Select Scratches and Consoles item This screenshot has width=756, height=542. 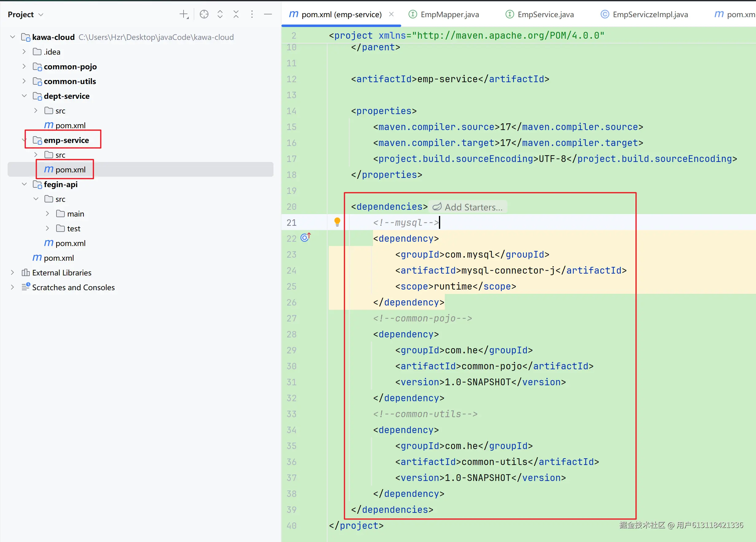pyautogui.click(x=73, y=287)
